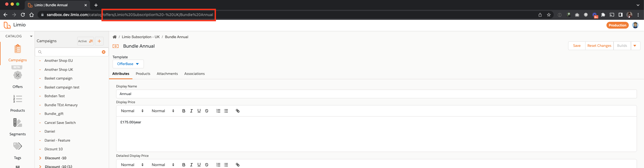Open the OfferBase template dropdown

[x=128, y=64]
